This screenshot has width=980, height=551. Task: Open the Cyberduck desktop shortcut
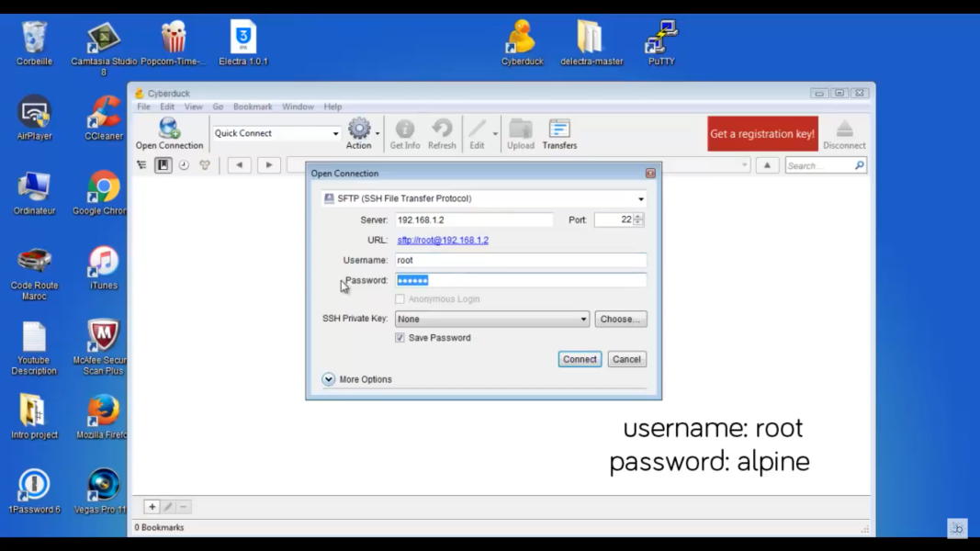click(x=522, y=42)
